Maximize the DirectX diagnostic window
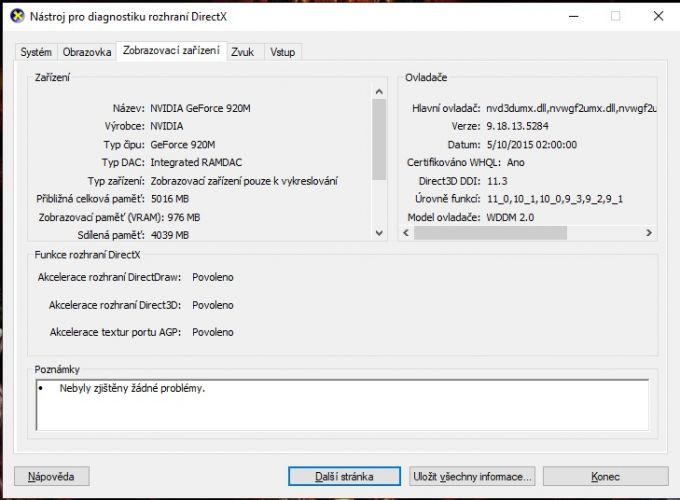This screenshot has height=500, width=680. (615, 16)
